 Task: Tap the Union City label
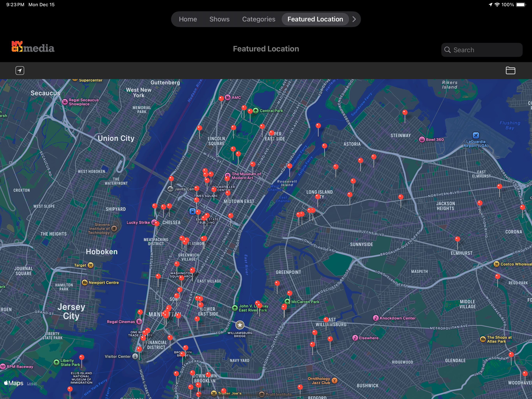[116, 138]
